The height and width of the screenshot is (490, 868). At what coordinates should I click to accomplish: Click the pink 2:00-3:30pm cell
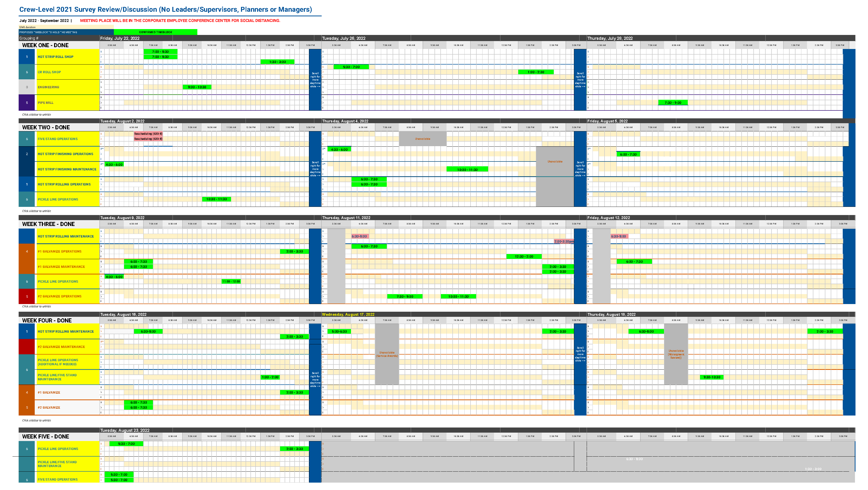tap(564, 242)
